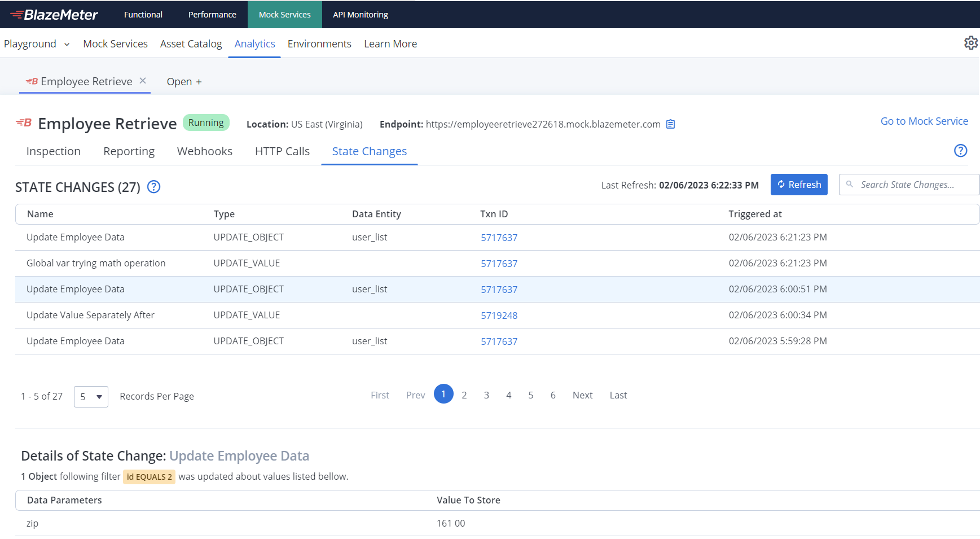Open Txn ID 5717637 in highlighted 6:00:51 row

pyautogui.click(x=499, y=290)
